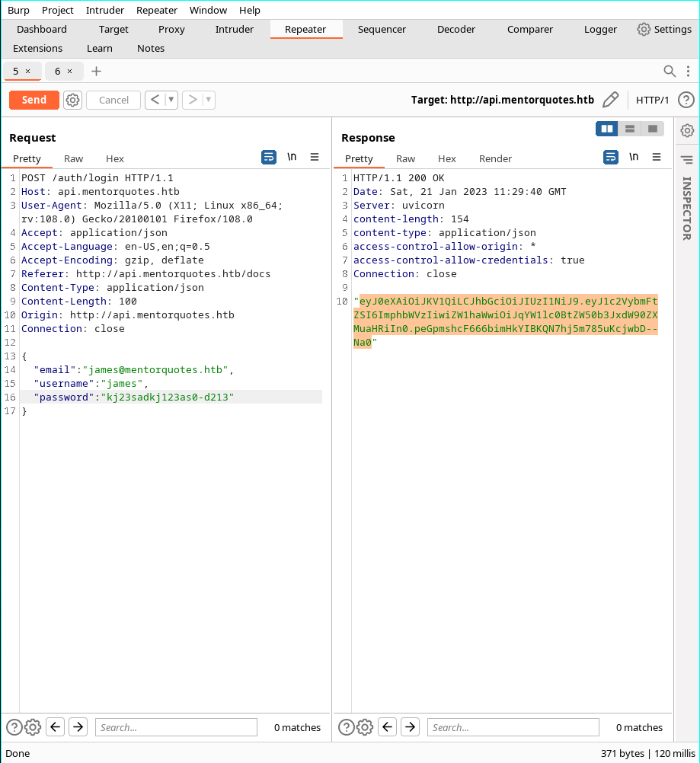Go to previous match in Request search

[56, 727]
